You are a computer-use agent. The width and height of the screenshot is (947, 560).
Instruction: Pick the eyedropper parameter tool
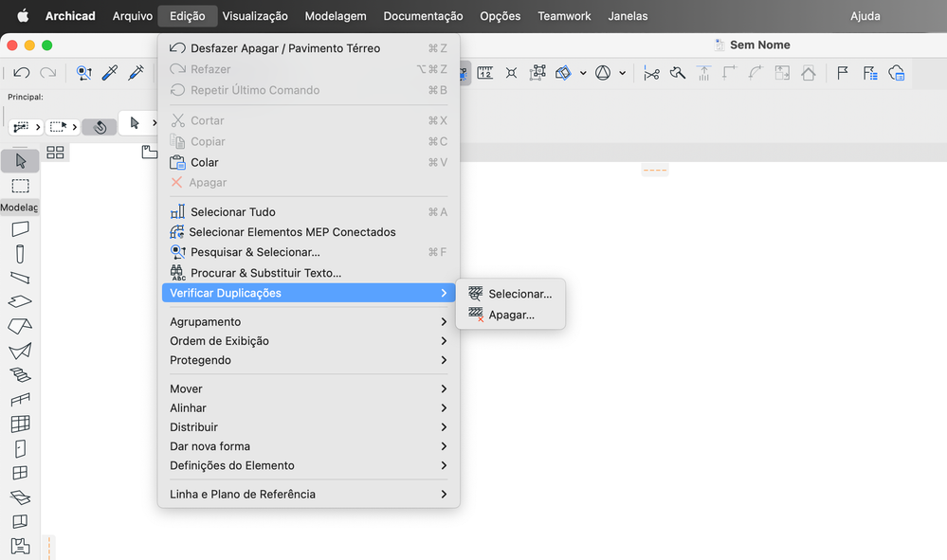[x=110, y=73]
